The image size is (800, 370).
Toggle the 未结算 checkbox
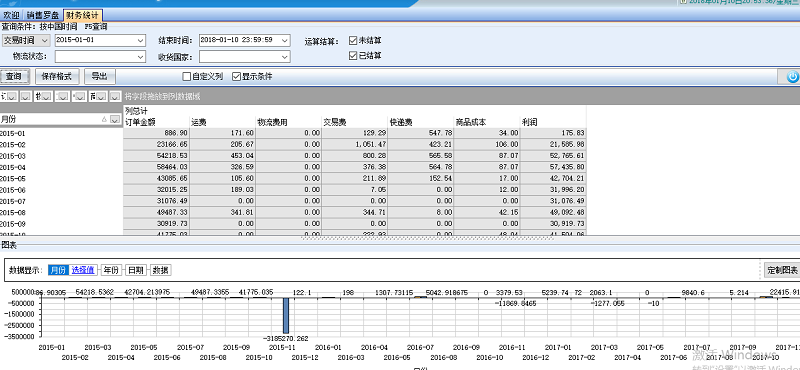[x=353, y=40]
